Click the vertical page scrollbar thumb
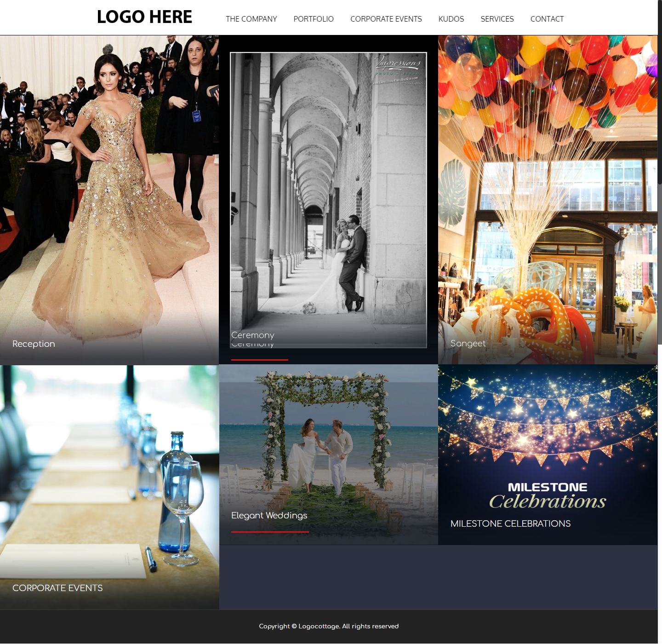 (x=660, y=92)
